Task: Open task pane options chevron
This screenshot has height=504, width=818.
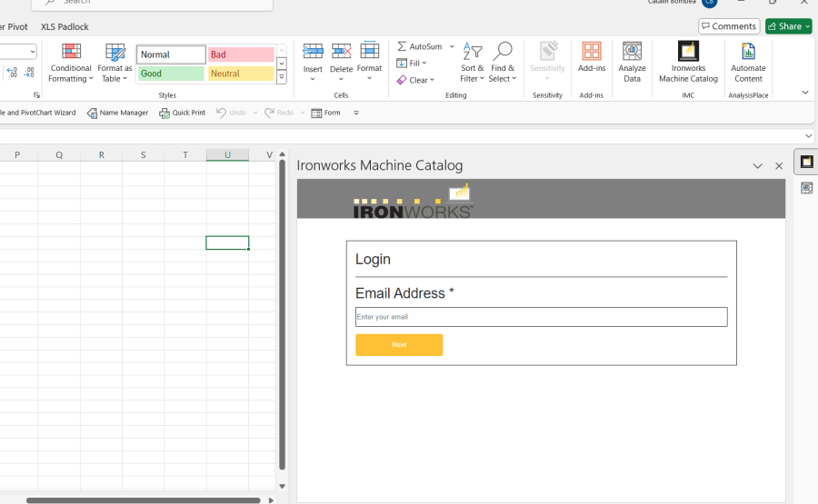Action: 757,166
